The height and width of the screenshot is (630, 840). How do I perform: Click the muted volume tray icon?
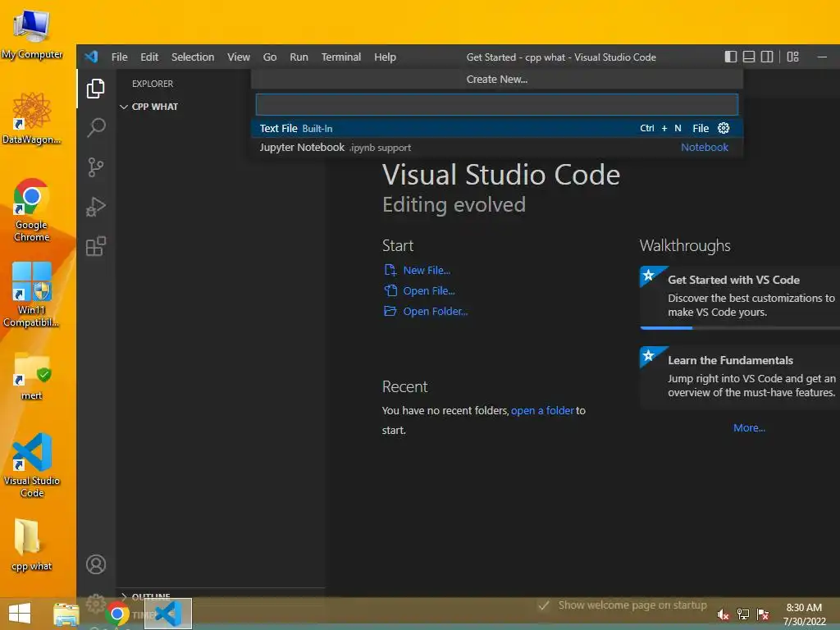(724, 614)
